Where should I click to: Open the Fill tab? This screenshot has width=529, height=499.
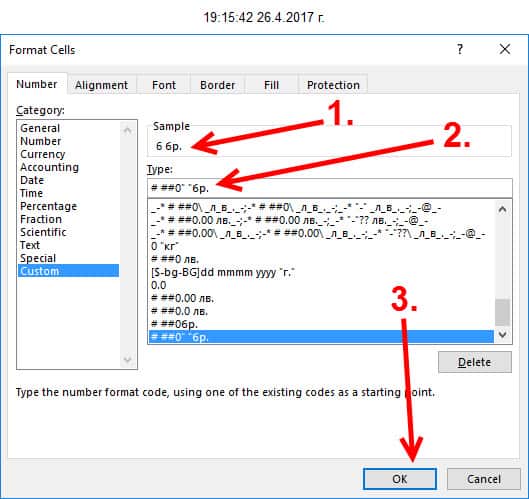coord(272,85)
